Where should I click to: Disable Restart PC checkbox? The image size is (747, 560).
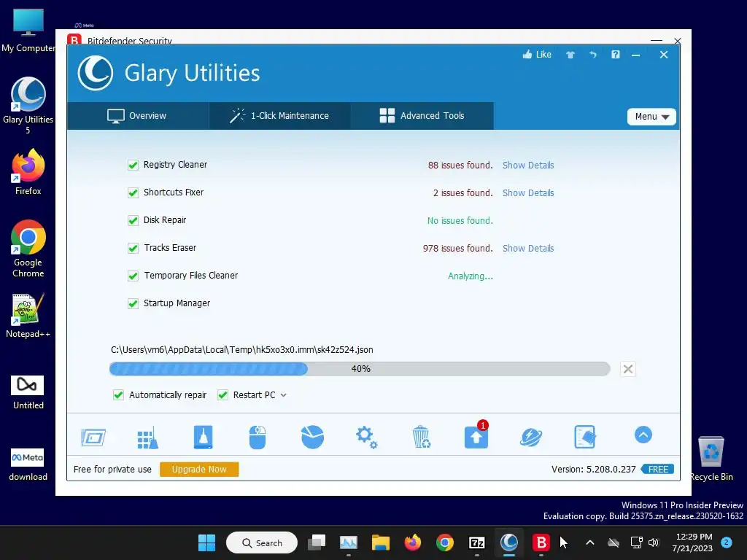[222, 395]
